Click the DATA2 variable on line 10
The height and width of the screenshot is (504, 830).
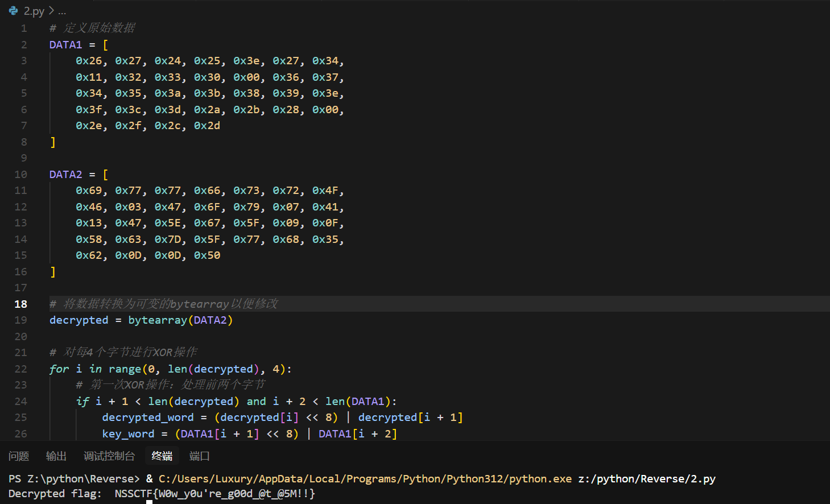coord(65,174)
